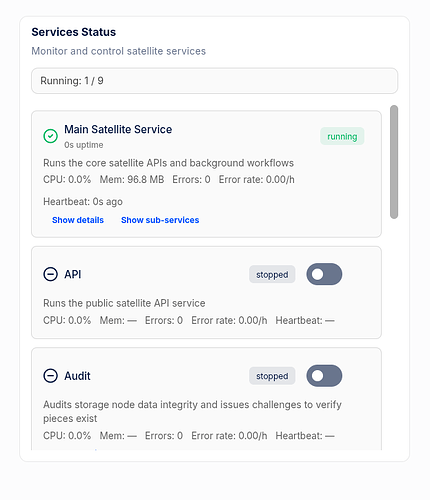Click the Heartbeat: 0s ago text
The image size is (430, 500).
point(83,202)
